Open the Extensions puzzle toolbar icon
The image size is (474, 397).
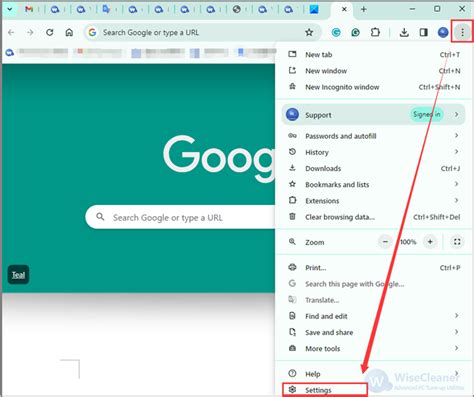(375, 32)
